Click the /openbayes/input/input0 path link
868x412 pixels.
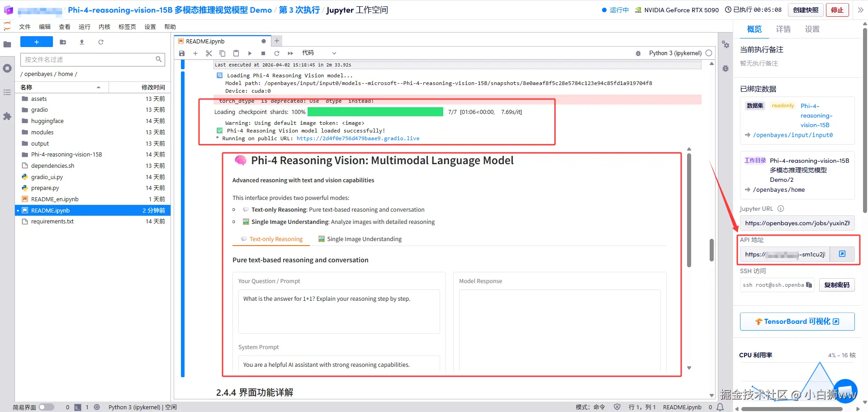click(x=792, y=135)
